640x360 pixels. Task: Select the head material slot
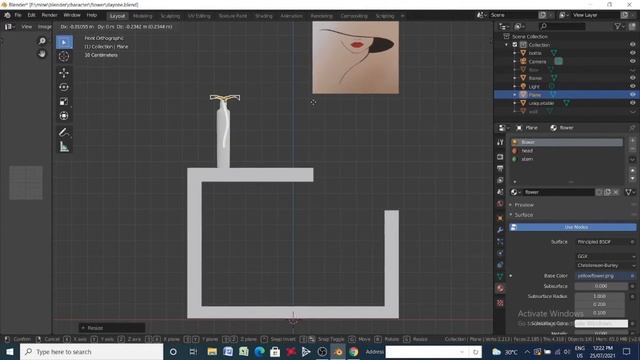coord(567,151)
